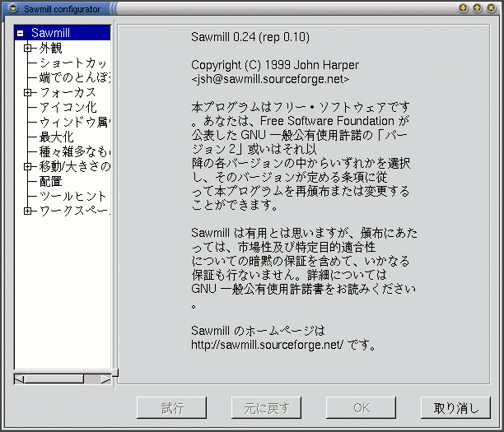Click 'Copyright (C) 1999 John Harper' text
The width and height of the screenshot is (504, 432).
coord(275,65)
